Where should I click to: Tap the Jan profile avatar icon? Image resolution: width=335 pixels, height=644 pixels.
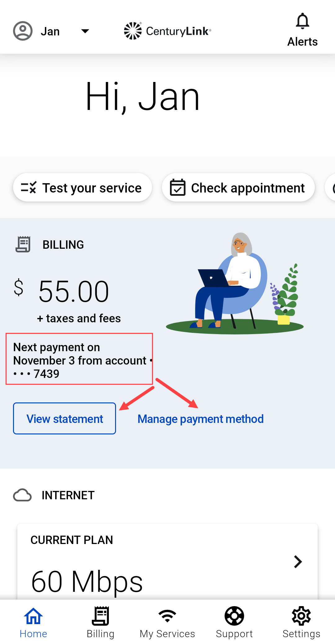(23, 31)
